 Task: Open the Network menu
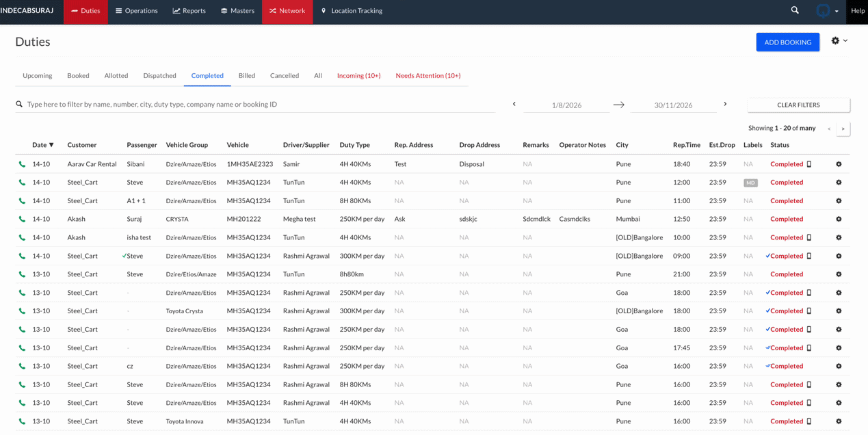pyautogui.click(x=287, y=11)
